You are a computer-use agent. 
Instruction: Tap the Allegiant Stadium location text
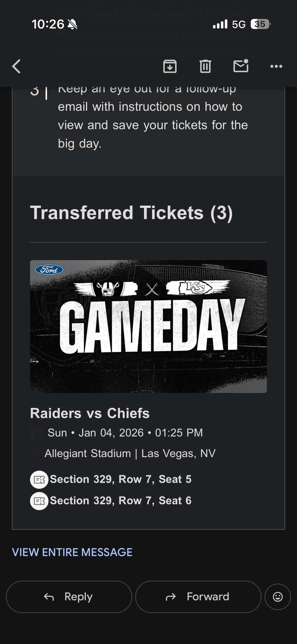click(130, 453)
